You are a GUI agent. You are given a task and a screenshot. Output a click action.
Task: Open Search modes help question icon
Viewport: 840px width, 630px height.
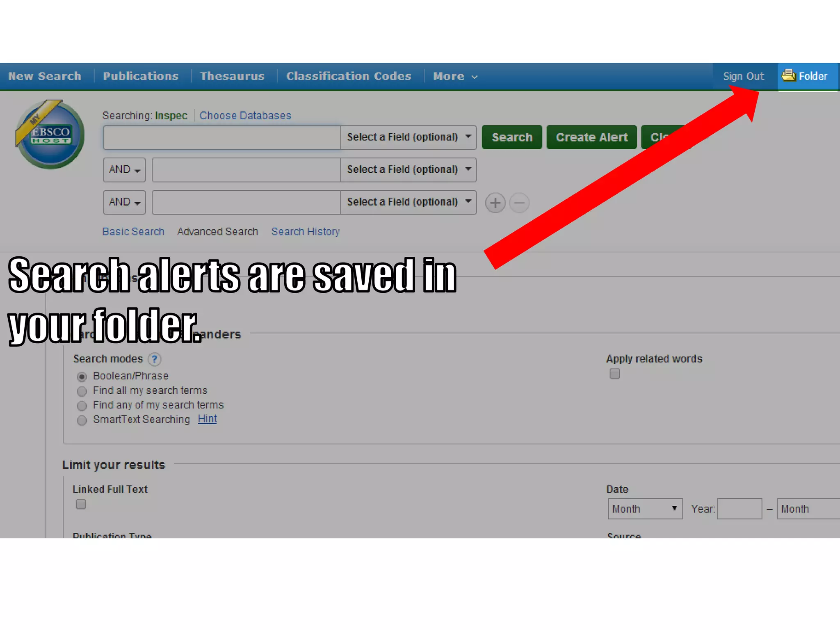click(x=155, y=359)
